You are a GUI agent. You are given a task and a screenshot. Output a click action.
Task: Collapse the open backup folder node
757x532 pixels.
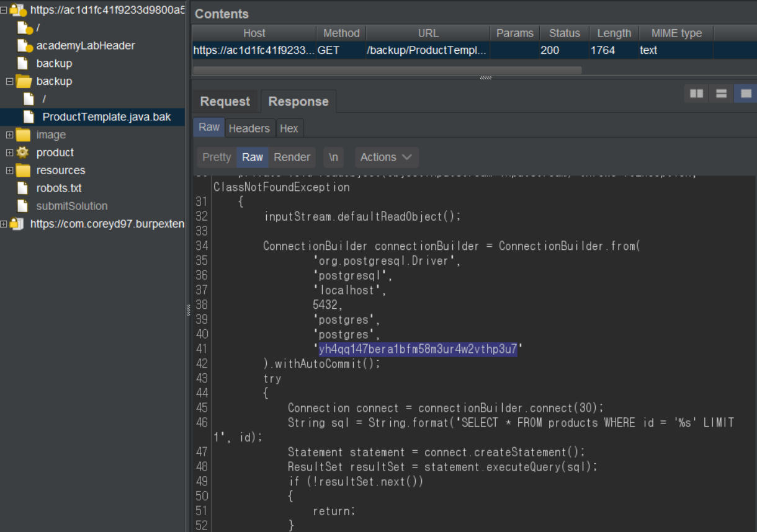point(9,81)
